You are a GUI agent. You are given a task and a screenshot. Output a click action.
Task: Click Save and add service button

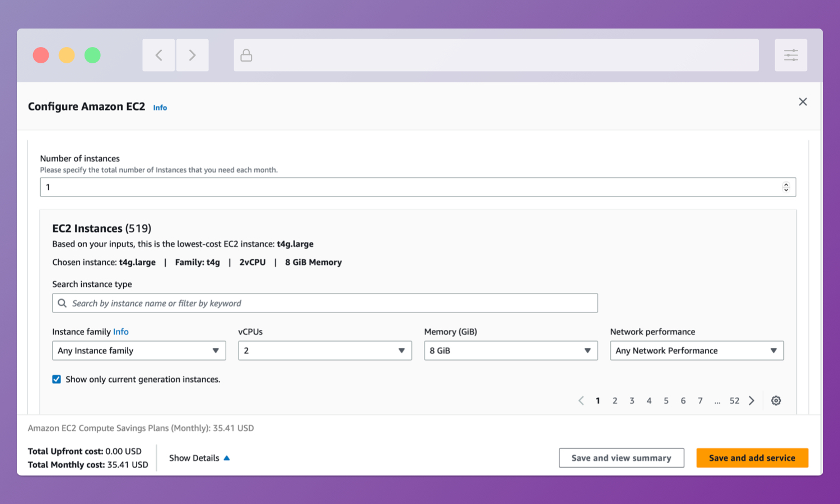752,458
